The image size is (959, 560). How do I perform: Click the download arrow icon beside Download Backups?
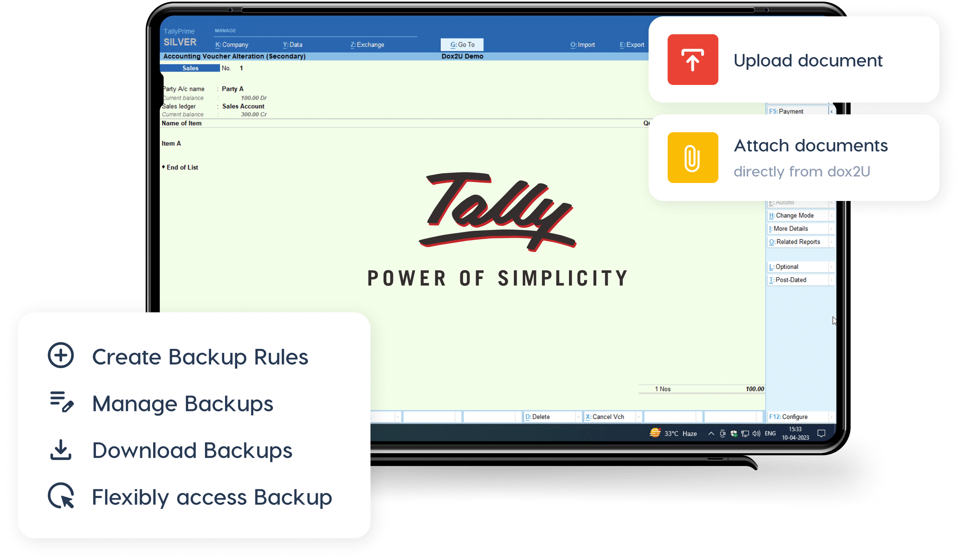61,450
